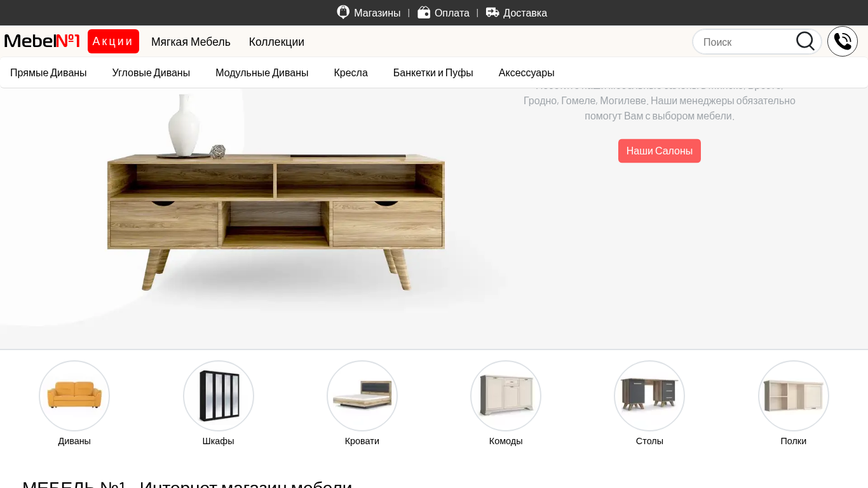The image size is (868, 488).
Task: Open the Полки shelves category icon
Action: [794, 396]
